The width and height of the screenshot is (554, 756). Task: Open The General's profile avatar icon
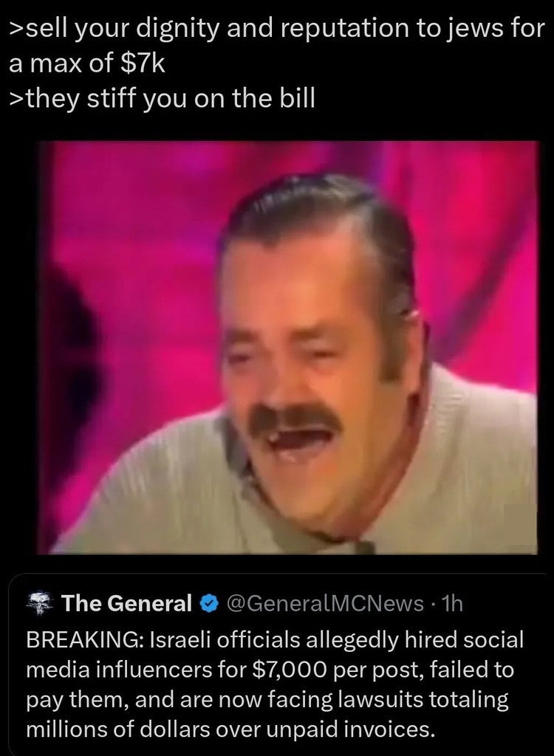(x=40, y=604)
